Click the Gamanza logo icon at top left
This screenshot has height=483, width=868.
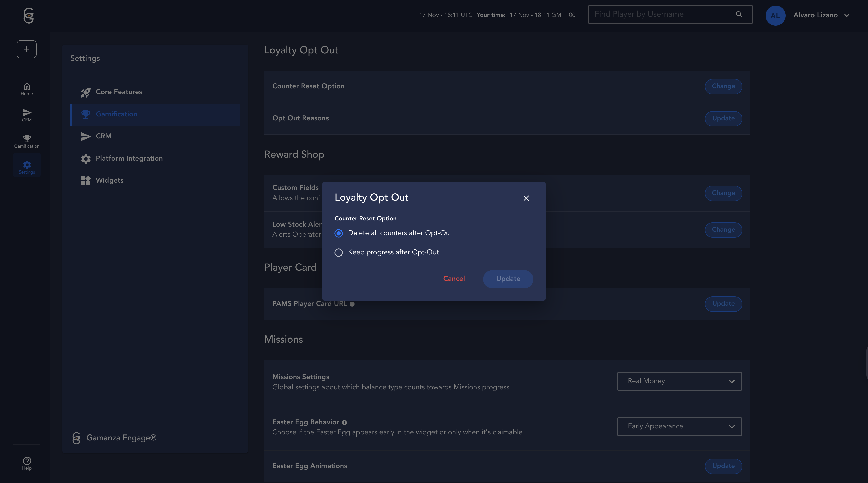[29, 16]
